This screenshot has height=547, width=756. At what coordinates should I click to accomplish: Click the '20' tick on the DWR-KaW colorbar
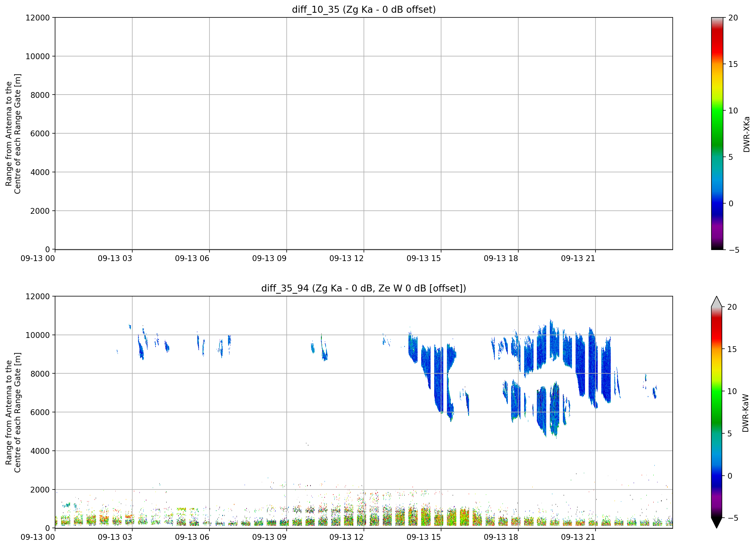coord(732,307)
